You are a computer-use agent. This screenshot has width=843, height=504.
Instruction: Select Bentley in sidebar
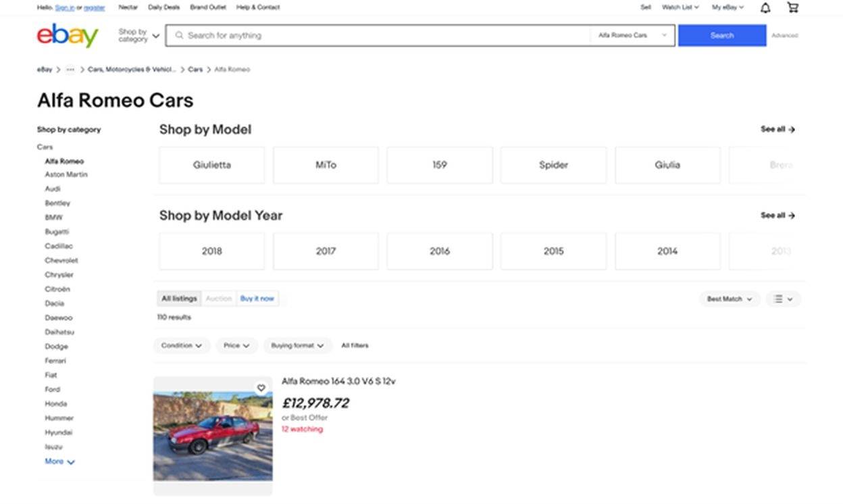click(x=57, y=203)
